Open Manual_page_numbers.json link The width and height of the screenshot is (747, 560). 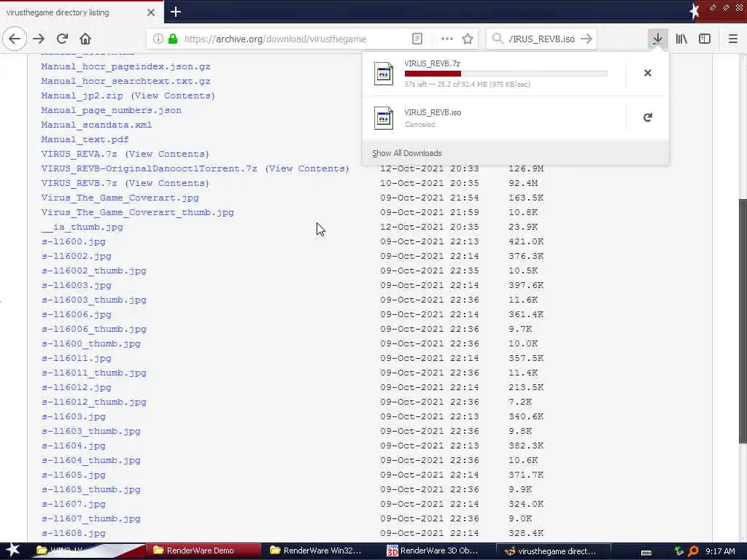111,110
